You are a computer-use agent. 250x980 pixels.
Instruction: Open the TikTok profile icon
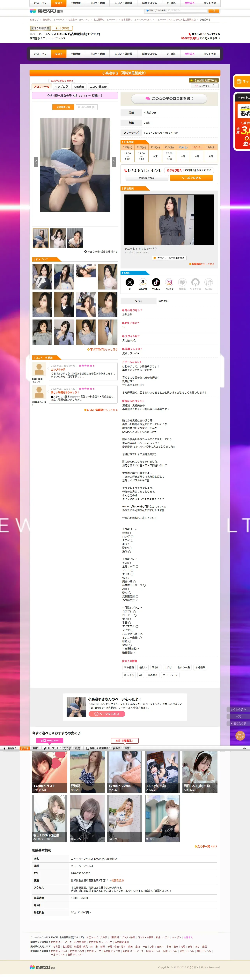[156, 282]
